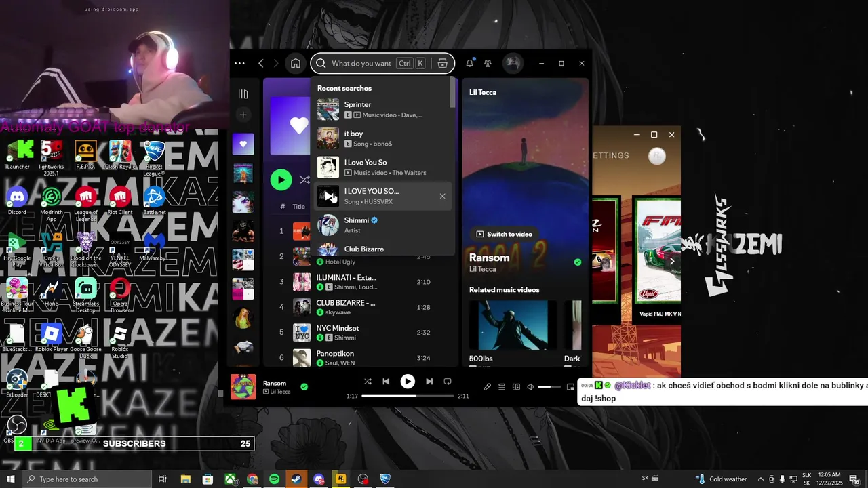Open Clash Royale desktop shortcut

pos(120,155)
